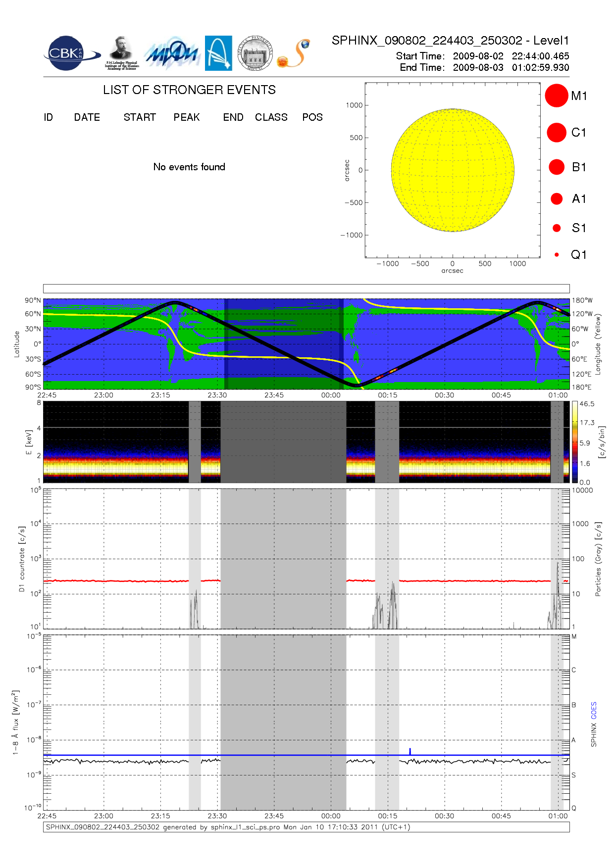
Task: Click the large gray data gap in spectrogram
Action: pos(283,441)
